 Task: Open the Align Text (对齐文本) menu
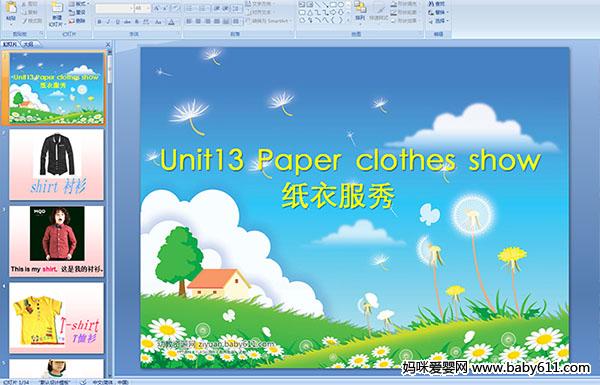[x=261, y=12]
